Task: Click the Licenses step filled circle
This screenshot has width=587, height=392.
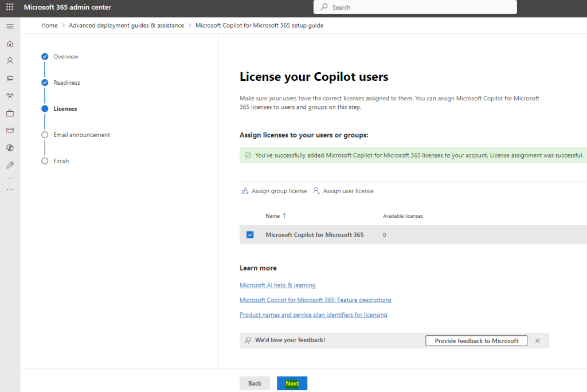Action: 45,108
